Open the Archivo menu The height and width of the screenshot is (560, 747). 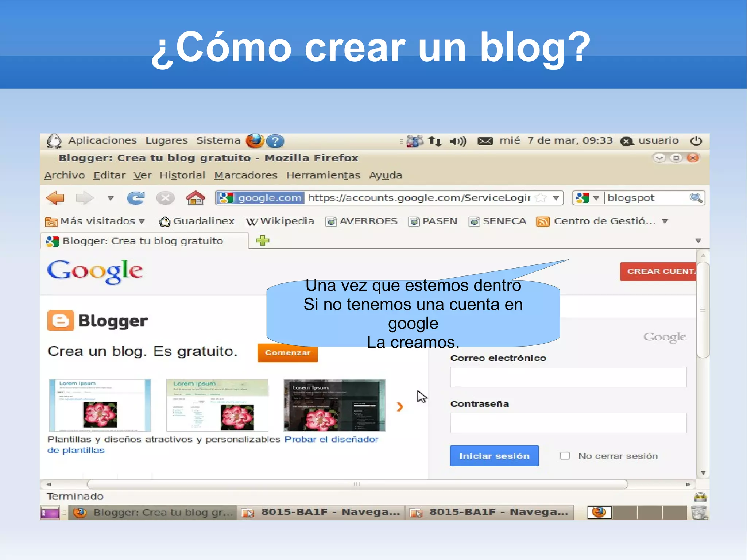tap(65, 175)
